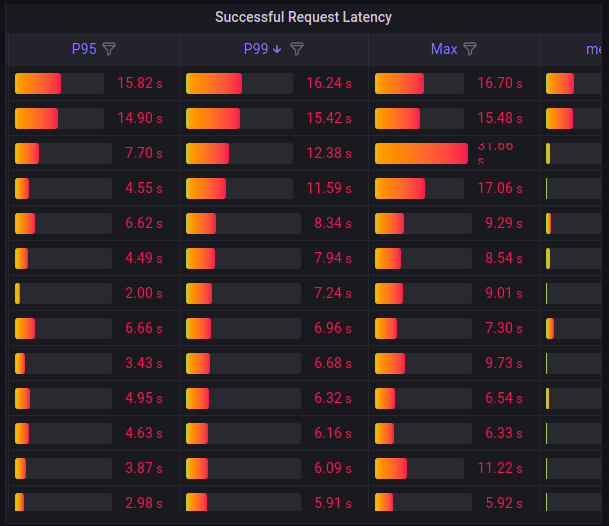
Task: Sort table by Max header label
Action: coord(444,49)
